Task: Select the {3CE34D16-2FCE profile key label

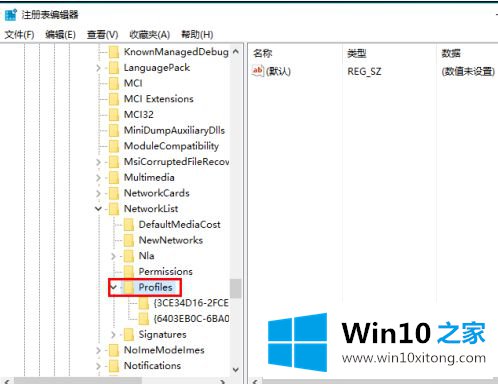Action: [x=191, y=303]
